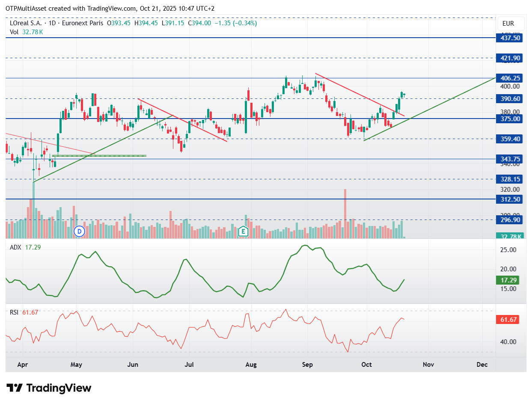This screenshot has width=532, height=404.
Task: Click the 15.00 ADX axis tick
Action: [x=508, y=288]
